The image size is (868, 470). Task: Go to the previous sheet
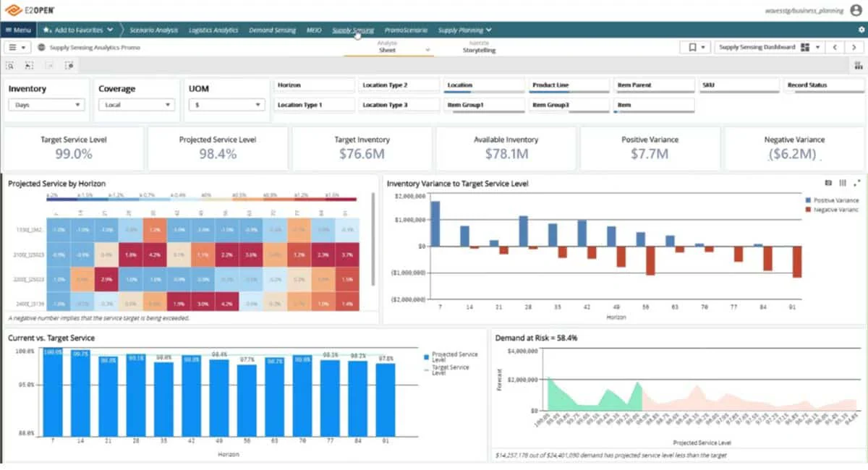(835, 47)
